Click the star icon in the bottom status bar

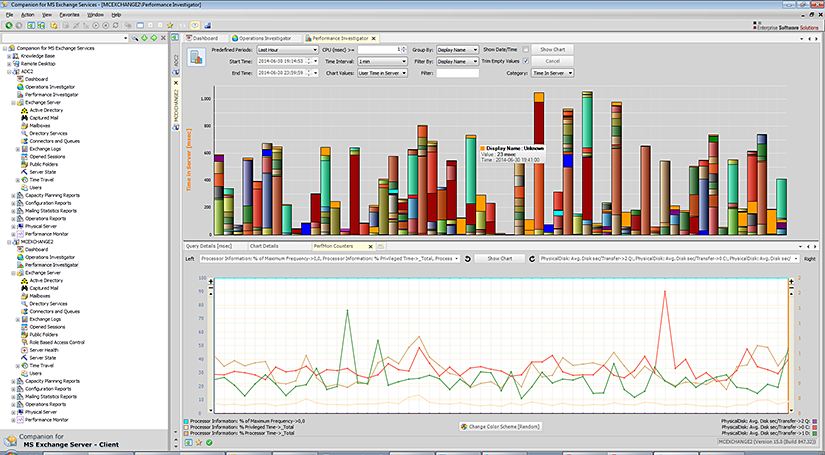(199, 442)
